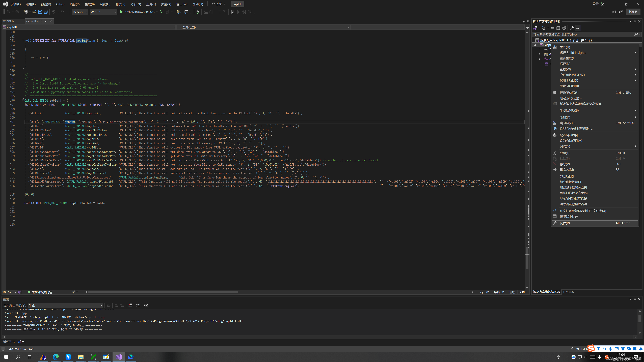Click the Find in Files folder icon
The width and height of the screenshot is (644, 362).
click(178, 12)
